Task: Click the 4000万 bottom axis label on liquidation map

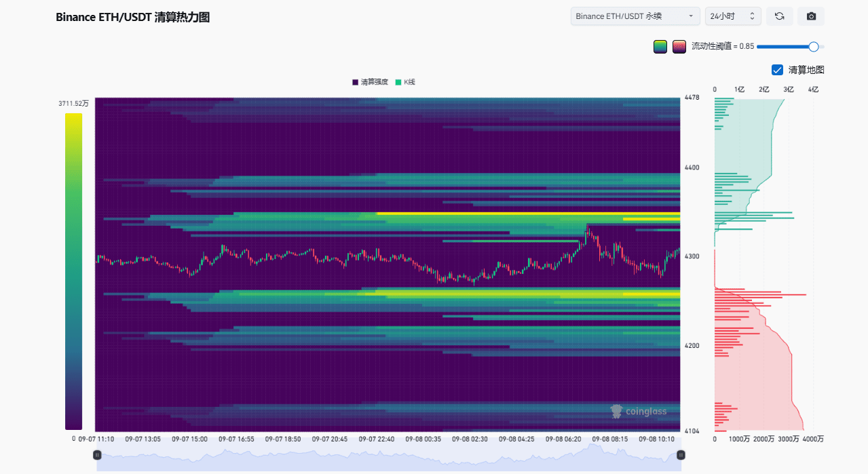Action: [x=813, y=439]
